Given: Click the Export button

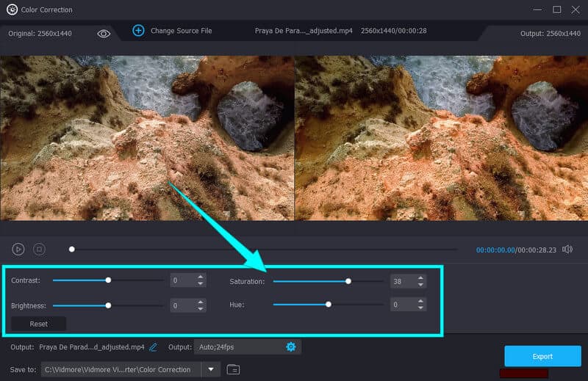Looking at the screenshot, I should [542, 356].
